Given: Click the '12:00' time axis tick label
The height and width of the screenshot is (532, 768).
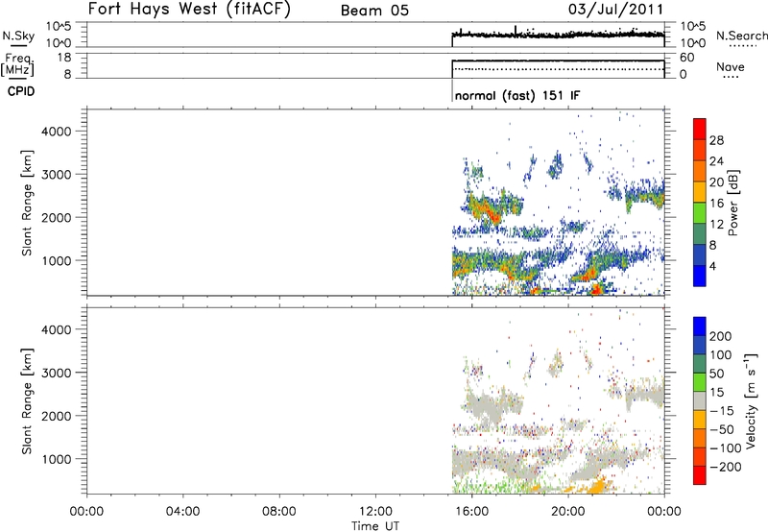Looking at the screenshot, I should click(x=375, y=512).
